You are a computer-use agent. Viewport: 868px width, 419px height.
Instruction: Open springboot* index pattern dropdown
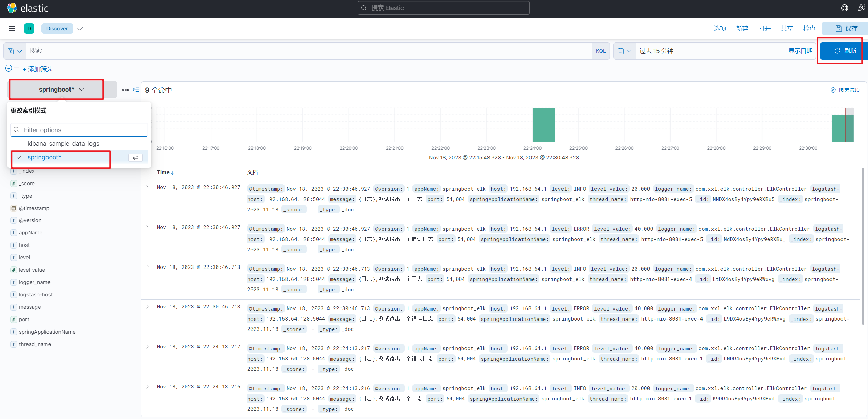tap(62, 90)
